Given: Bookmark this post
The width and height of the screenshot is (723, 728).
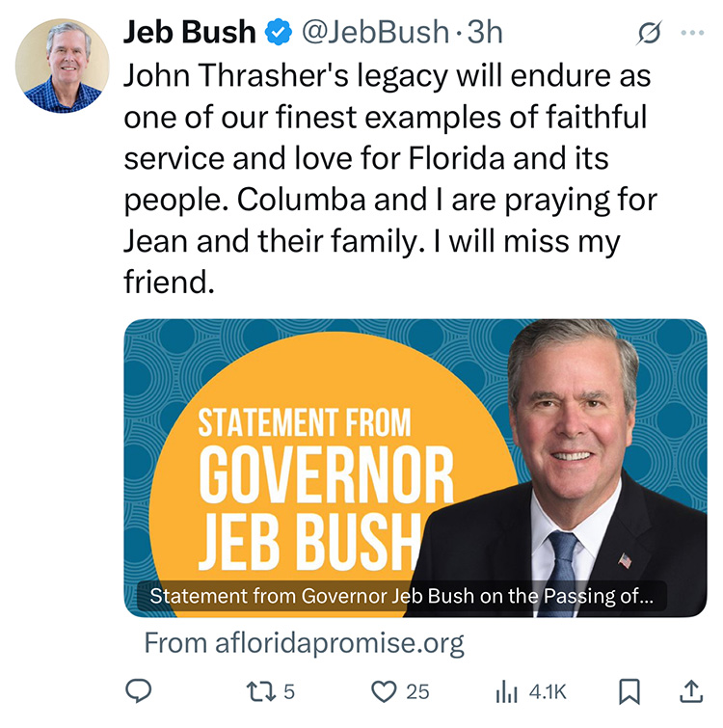Looking at the screenshot, I should 629,691.
